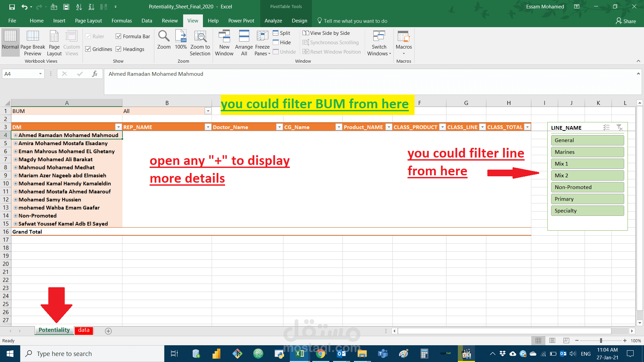Click View Side by Side
The width and height of the screenshot is (644, 362).
coord(326,33)
